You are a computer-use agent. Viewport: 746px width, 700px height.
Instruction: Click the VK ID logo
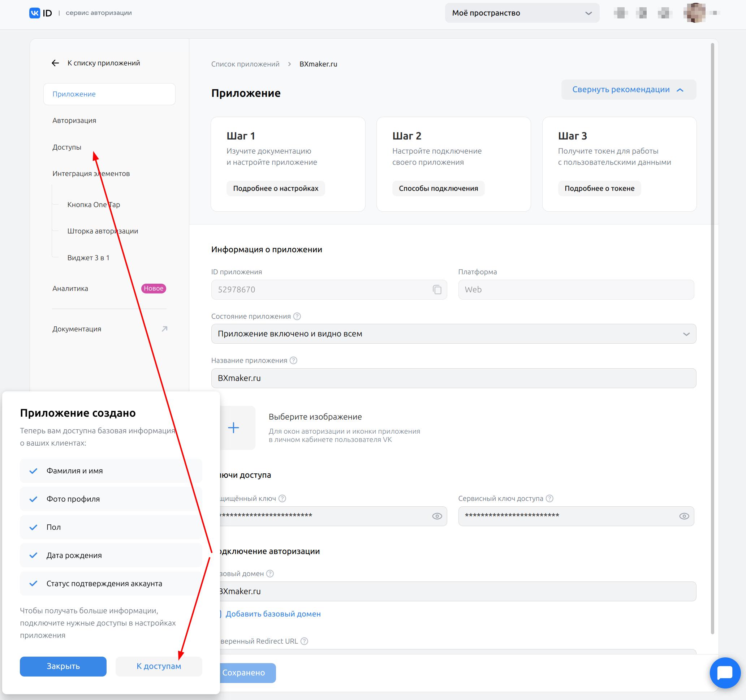(x=40, y=13)
